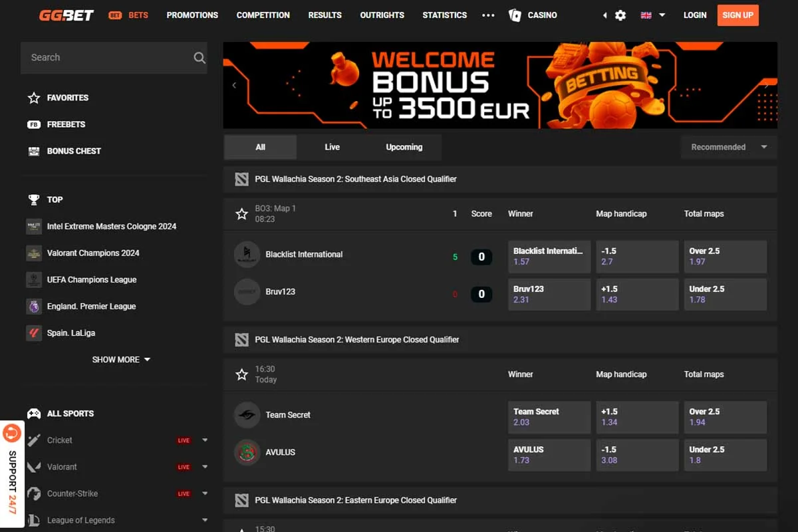Go to the Competition page
The width and height of the screenshot is (798, 532).
(263, 15)
